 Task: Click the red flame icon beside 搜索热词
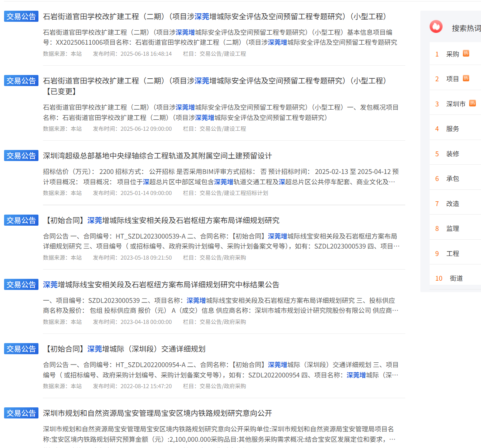pos(436,27)
